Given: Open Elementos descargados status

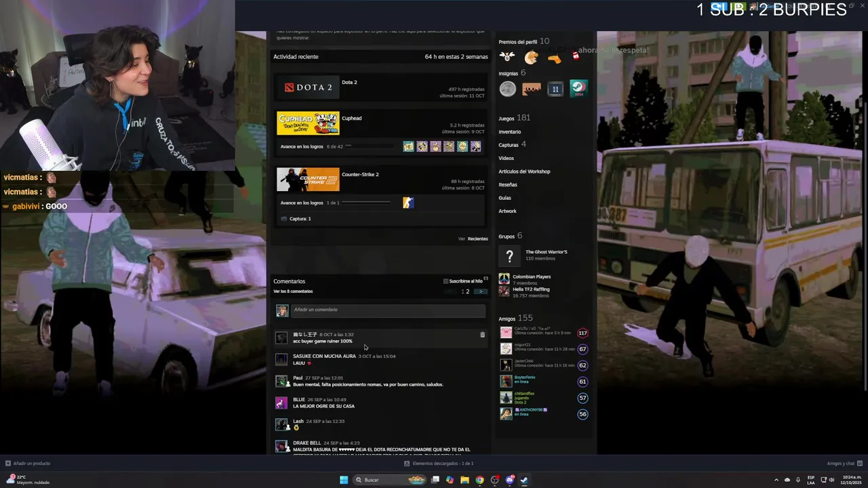Looking at the screenshot, I should pyautogui.click(x=439, y=464).
